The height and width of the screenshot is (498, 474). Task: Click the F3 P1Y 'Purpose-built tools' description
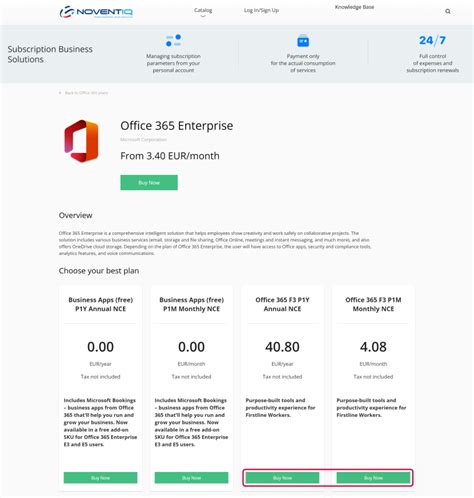[x=280, y=407]
